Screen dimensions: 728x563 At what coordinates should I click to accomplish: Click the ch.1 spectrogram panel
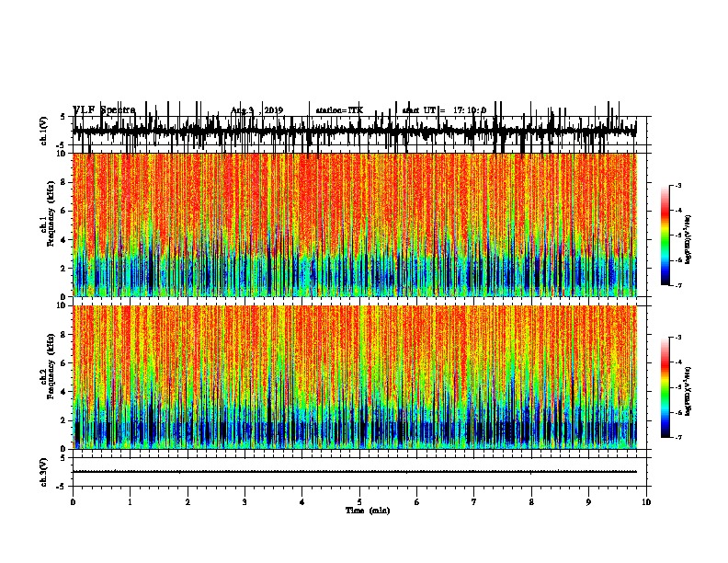pos(355,224)
